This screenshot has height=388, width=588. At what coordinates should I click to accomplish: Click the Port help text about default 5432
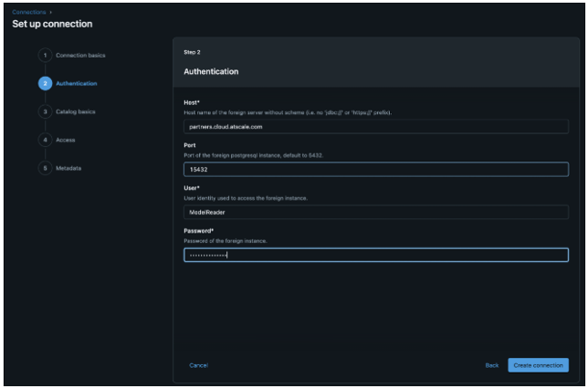(254, 155)
